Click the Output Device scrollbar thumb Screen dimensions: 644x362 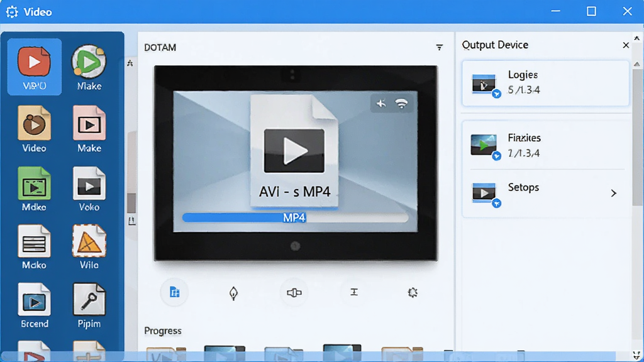coord(636,138)
